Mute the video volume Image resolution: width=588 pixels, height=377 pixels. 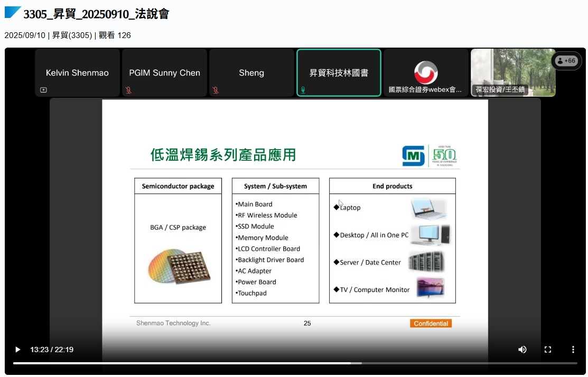coord(522,350)
